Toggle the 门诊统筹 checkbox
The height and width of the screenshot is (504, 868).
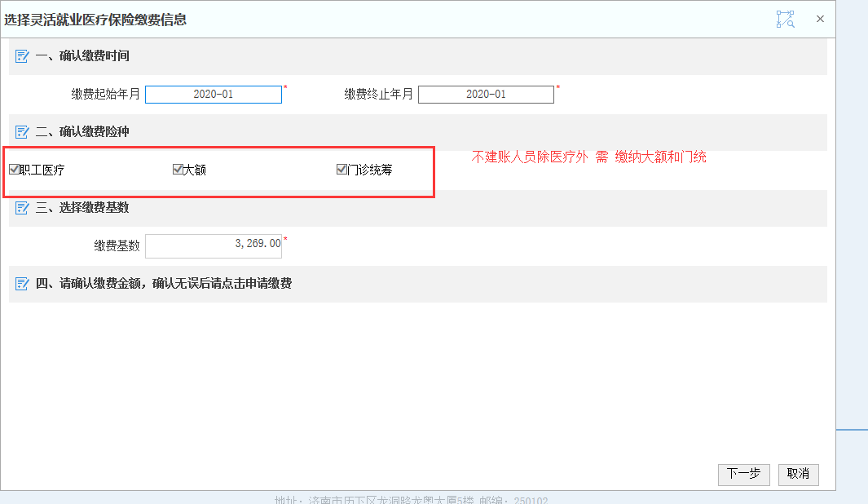pos(341,169)
